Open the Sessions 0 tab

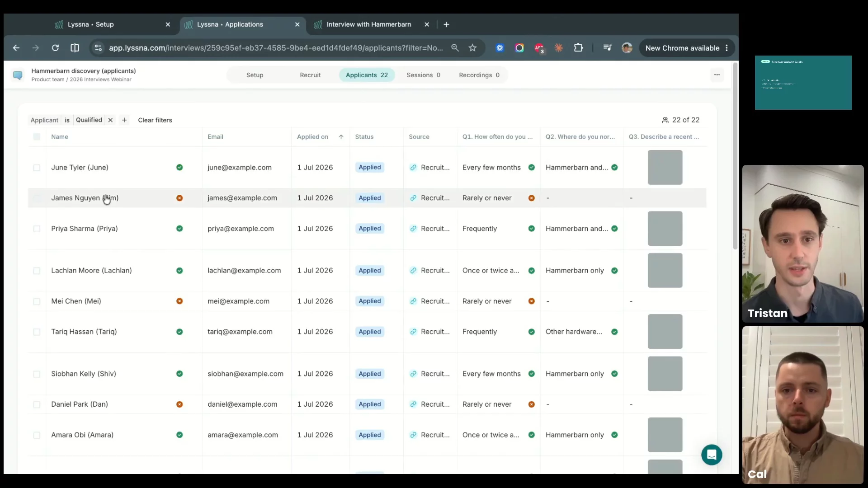coord(423,75)
